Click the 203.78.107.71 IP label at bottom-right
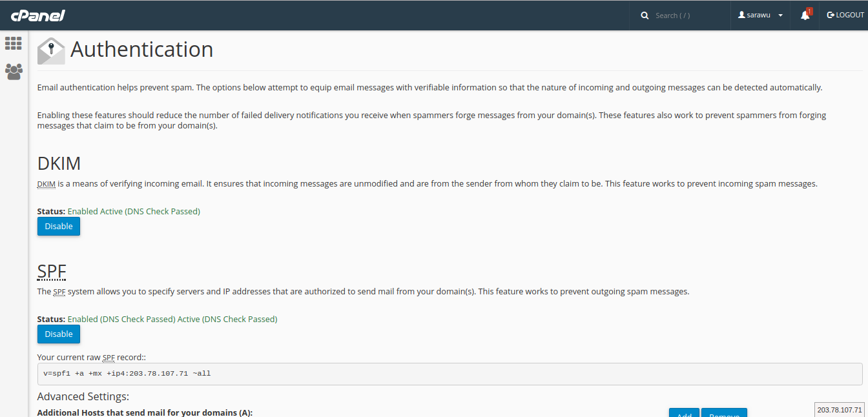Image resolution: width=868 pixels, height=417 pixels. pyautogui.click(x=840, y=410)
